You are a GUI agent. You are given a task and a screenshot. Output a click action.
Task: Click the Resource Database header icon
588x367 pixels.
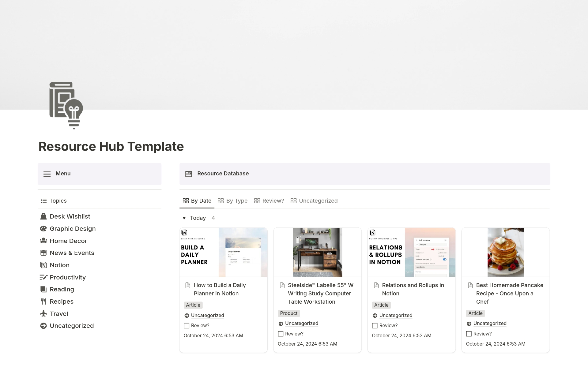tap(189, 174)
